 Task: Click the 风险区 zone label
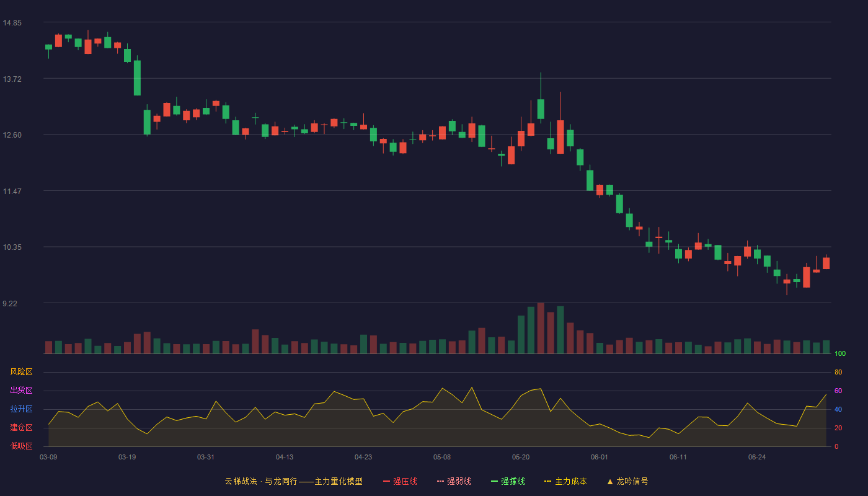[x=21, y=372]
